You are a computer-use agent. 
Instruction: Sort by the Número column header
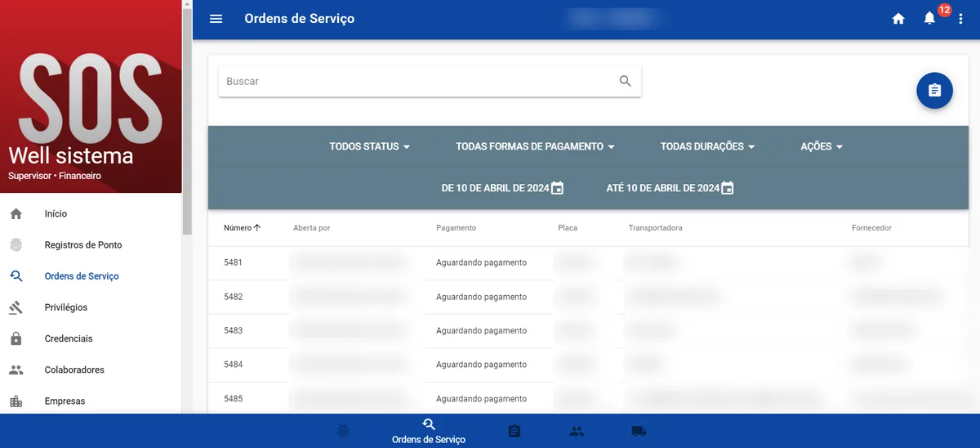click(243, 228)
